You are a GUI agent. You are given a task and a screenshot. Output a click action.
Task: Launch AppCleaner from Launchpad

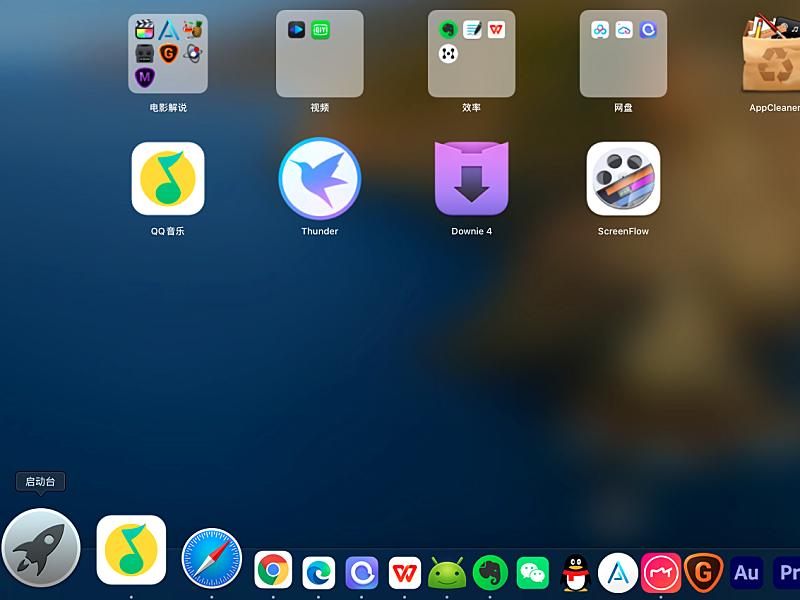tap(772, 53)
